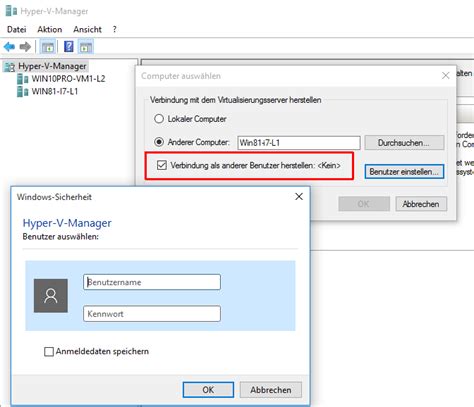Click Abbrechen in Windows-Sicherheit dialog
This screenshot has width=474, height=407.
coord(271,390)
